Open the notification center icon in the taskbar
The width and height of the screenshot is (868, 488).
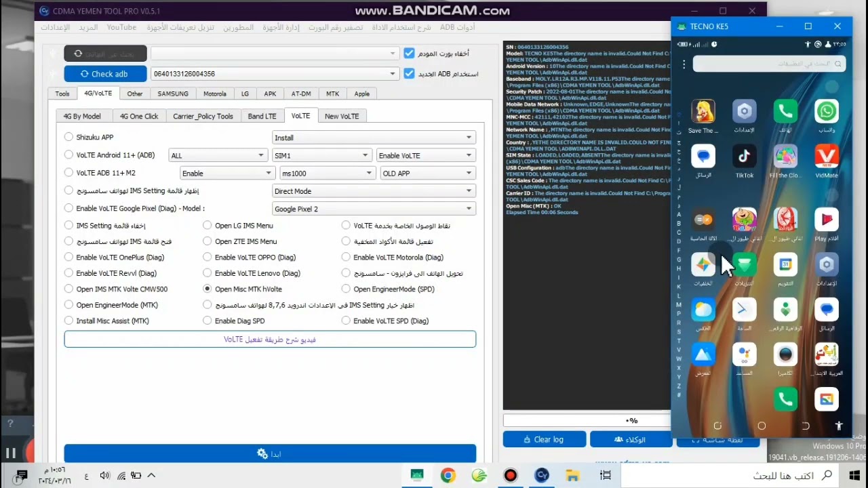(x=21, y=475)
